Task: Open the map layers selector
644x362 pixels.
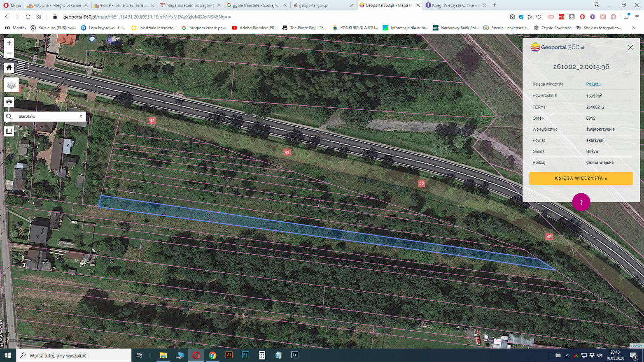Action: [11, 85]
